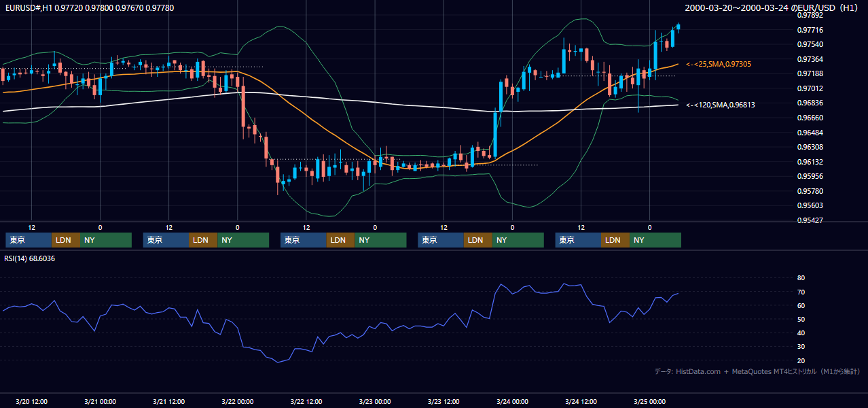Click the 東京 session block for 3/20
The height and width of the screenshot is (408, 868).
click(x=29, y=240)
